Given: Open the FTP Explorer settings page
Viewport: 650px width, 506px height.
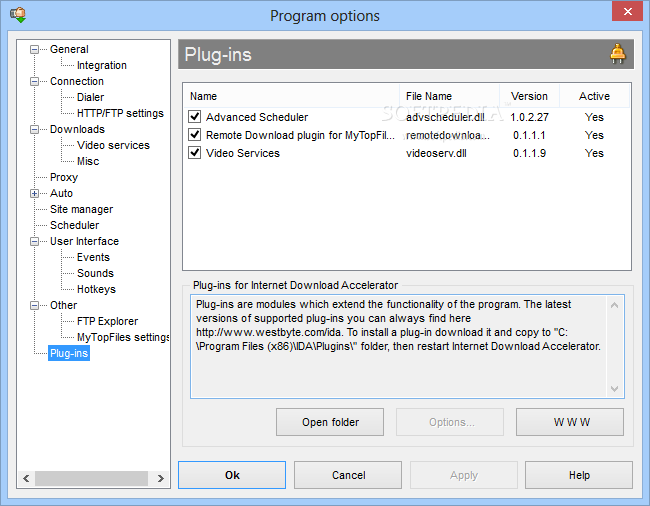Looking at the screenshot, I should click(x=107, y=322).
